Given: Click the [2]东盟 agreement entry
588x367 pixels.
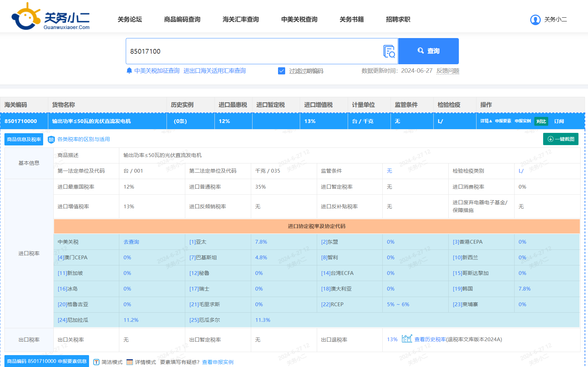Looking at the screenshot, I should (x=329, y=242).
